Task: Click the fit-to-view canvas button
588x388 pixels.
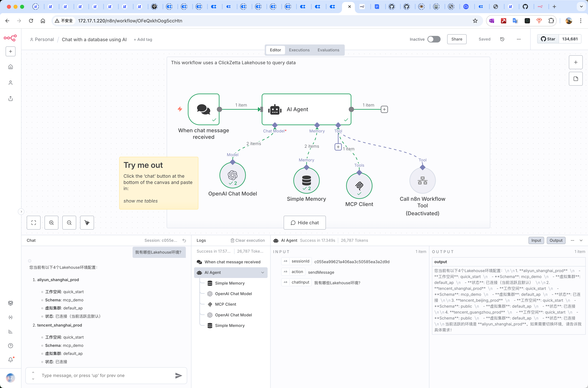Action: (34, 223)
